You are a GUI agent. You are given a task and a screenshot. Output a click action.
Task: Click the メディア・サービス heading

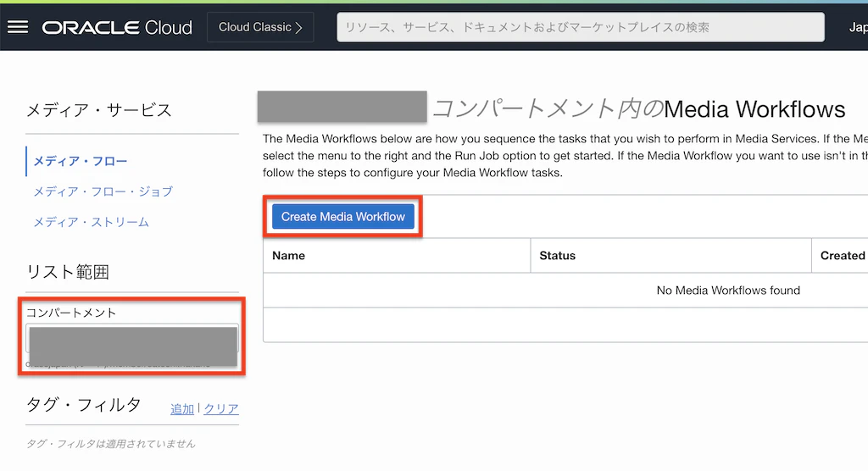pyautogui.click(x=99, y=110)
